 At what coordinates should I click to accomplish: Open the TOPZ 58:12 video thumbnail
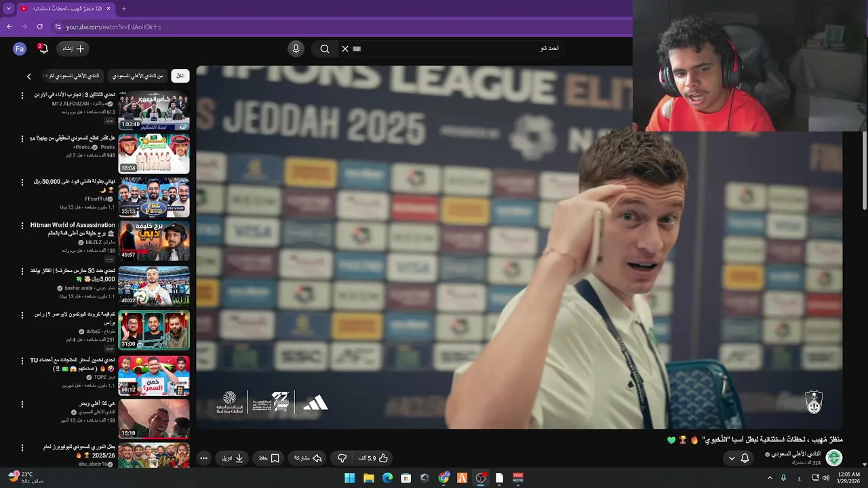(154, 375)
